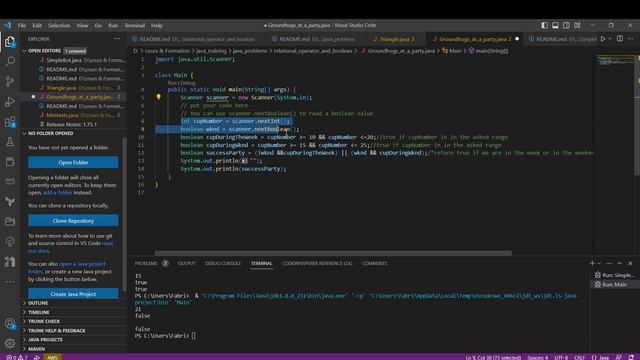The width and height of the screenshot is (640, 360).
Task: Open the new terminal launch profile dropdown
Action: tap(599, 263)
